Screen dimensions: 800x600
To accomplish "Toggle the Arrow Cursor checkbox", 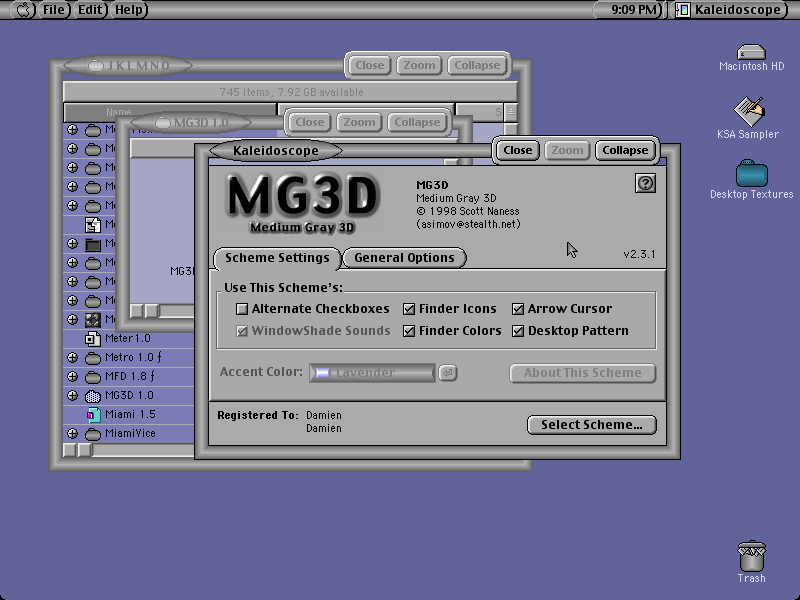I will point(518,309).
